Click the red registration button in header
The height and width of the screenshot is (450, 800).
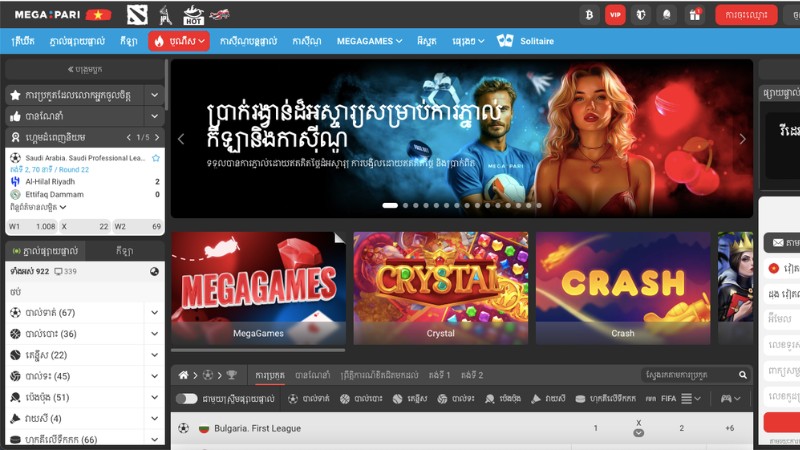747,15
